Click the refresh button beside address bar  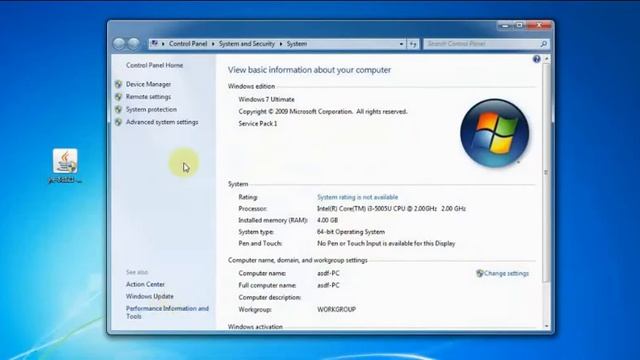click(413, 44)
